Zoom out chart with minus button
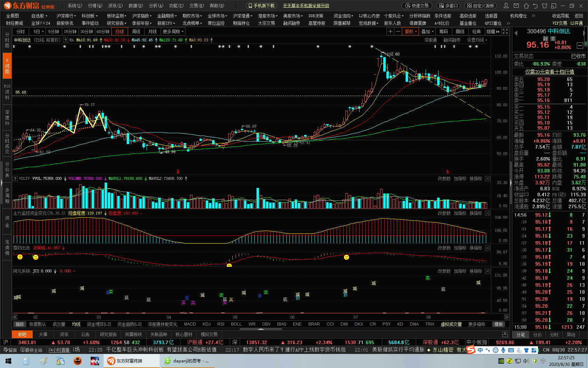This screenshot has width=588, height=368. click(x=398, y=32)
